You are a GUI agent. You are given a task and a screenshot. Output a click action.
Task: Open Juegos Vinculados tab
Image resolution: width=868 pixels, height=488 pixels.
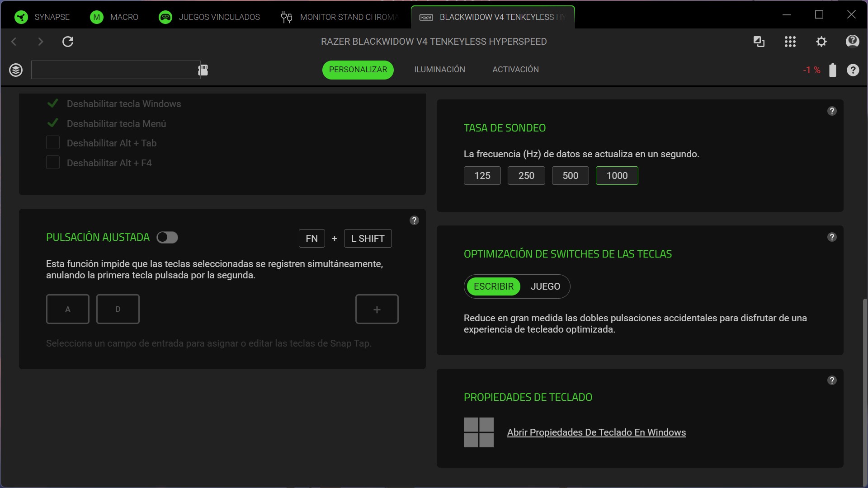(x=209, y=17)
